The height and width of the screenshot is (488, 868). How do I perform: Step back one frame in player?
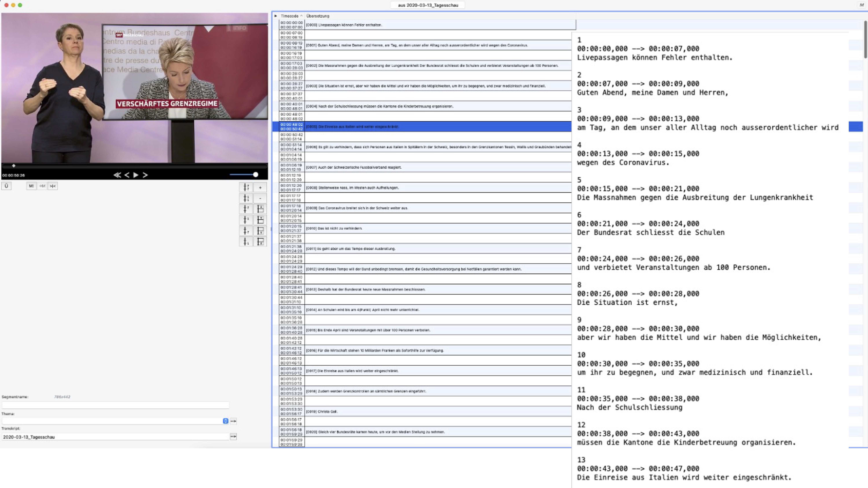point(127,175)
